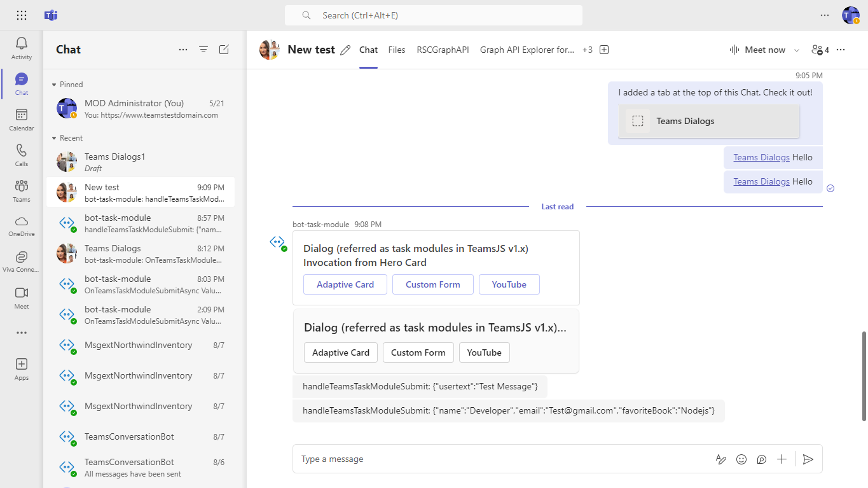
Task: Click YouTube in the Hero Card
Action: [x=509, y=284]
